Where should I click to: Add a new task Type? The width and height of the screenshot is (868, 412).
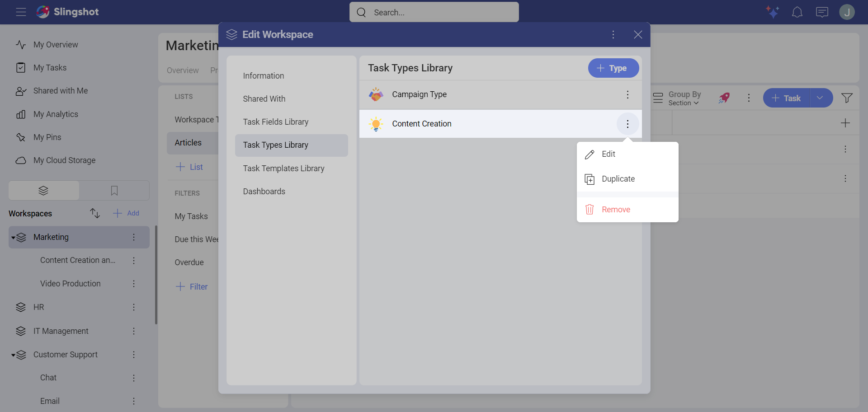[x=613, y=68]
